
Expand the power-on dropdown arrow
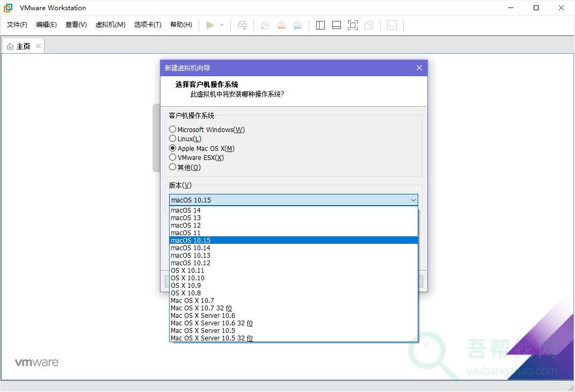222,25
